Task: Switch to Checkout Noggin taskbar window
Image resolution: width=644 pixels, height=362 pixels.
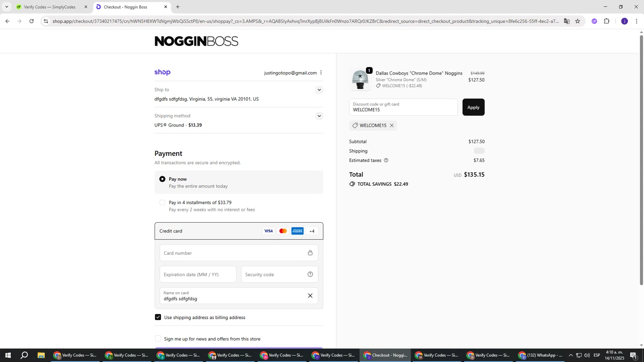Action: [386, 355]
